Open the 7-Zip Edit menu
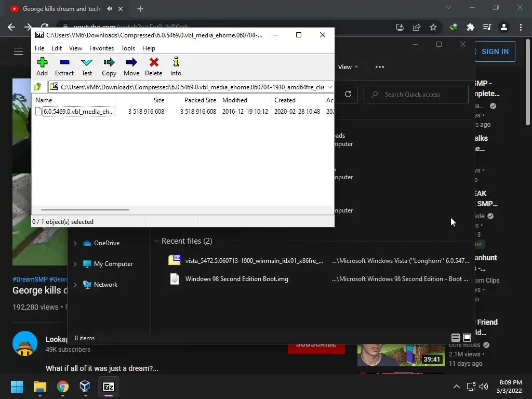Screen dimensions: 532x399 pyautogui.click(x=57, y=48)
